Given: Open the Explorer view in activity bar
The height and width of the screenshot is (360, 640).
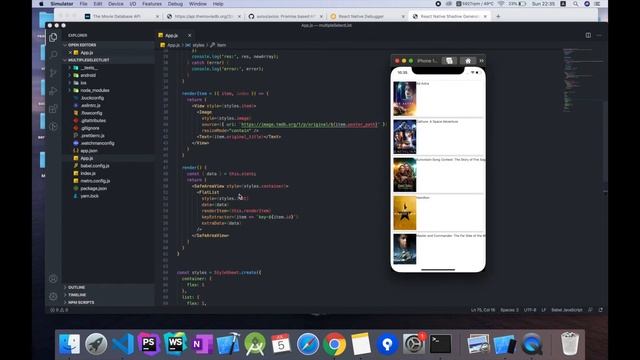Looking at the screenshot, I should pos(53,38).
